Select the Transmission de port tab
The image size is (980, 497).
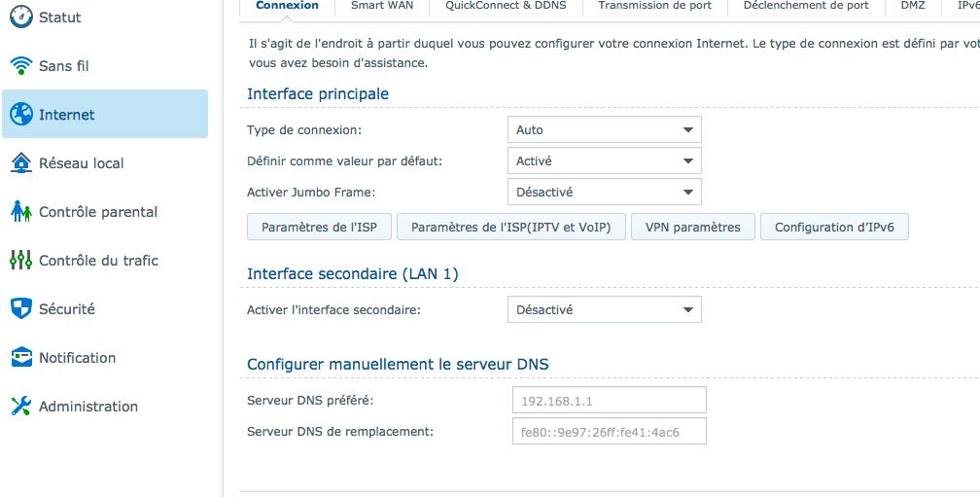(x=654, y=6)
